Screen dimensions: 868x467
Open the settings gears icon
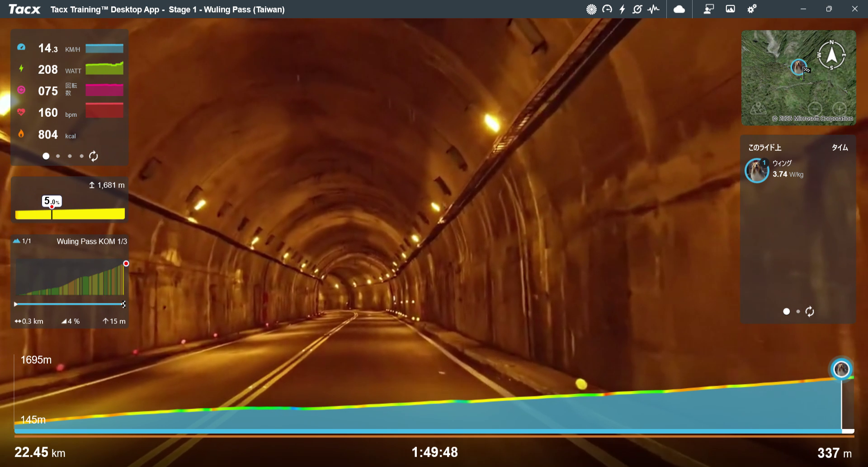[x=752, y=9]
